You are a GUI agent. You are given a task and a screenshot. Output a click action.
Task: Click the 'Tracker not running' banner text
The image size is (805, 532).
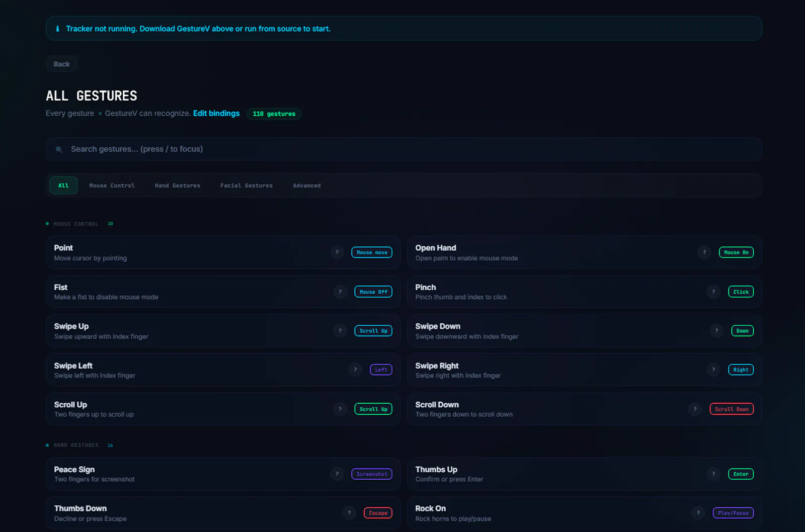198,29
